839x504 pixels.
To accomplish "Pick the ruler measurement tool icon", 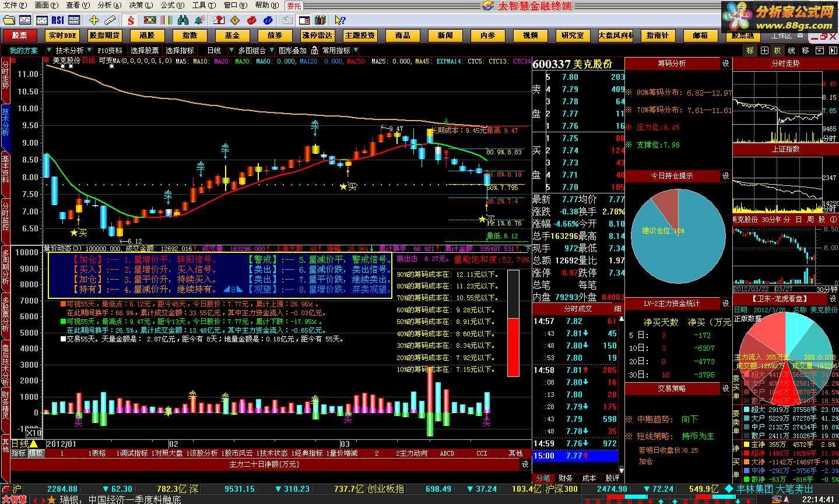I will click(x=110, y=20).
